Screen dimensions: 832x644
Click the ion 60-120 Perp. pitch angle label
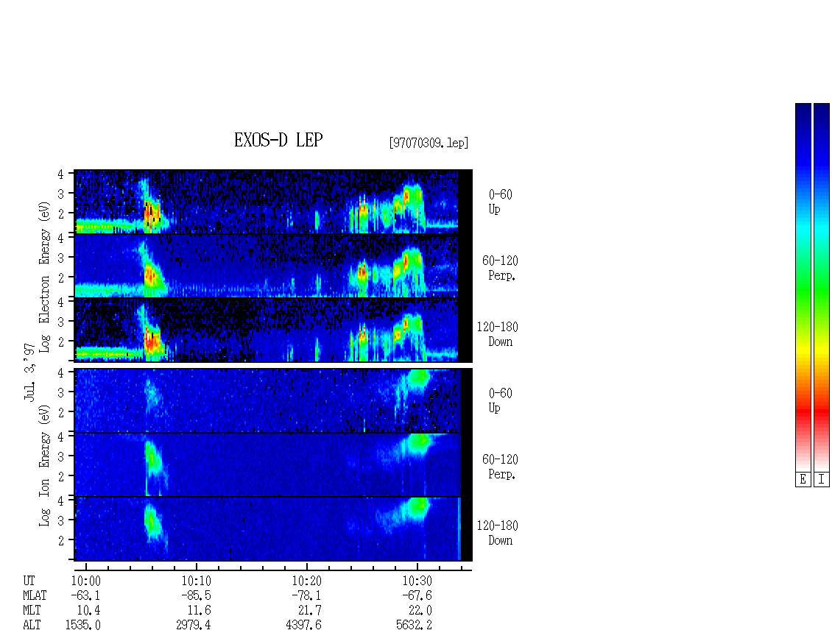coord(500,467)
